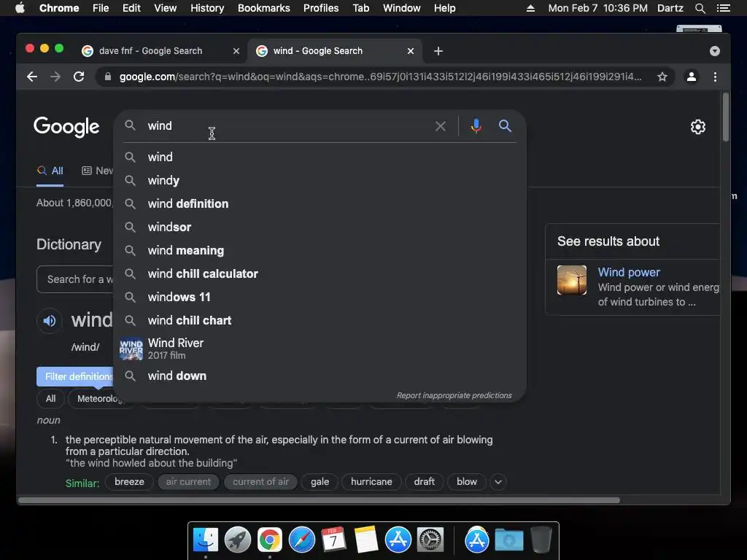This screenshot has width=747, height=560.
Task: Open the All results tab
Action: click(50, 171)
